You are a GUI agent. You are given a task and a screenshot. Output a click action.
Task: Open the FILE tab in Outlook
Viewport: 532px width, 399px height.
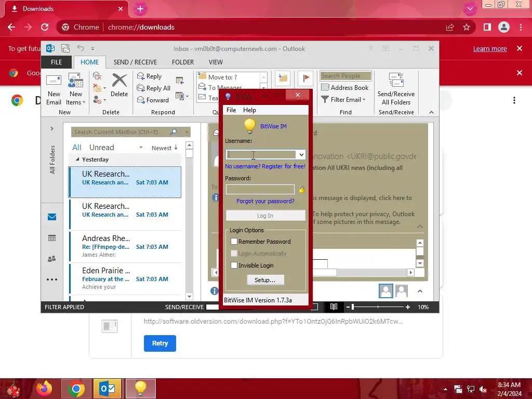pyautogui.click(x=56, y=62)
